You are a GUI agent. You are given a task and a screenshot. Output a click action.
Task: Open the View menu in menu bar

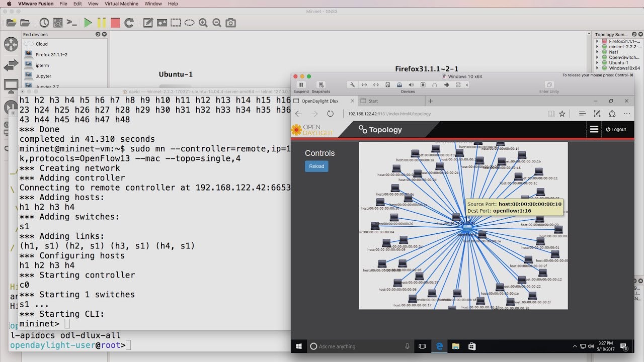coord(93,4)
